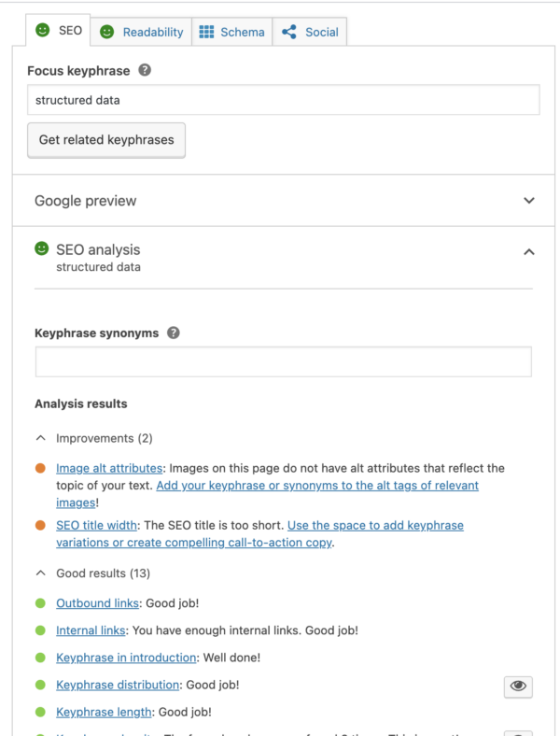Click the help icon beside Focus keyphrase
Screen dimensions: 560x736
coord(145,70)
